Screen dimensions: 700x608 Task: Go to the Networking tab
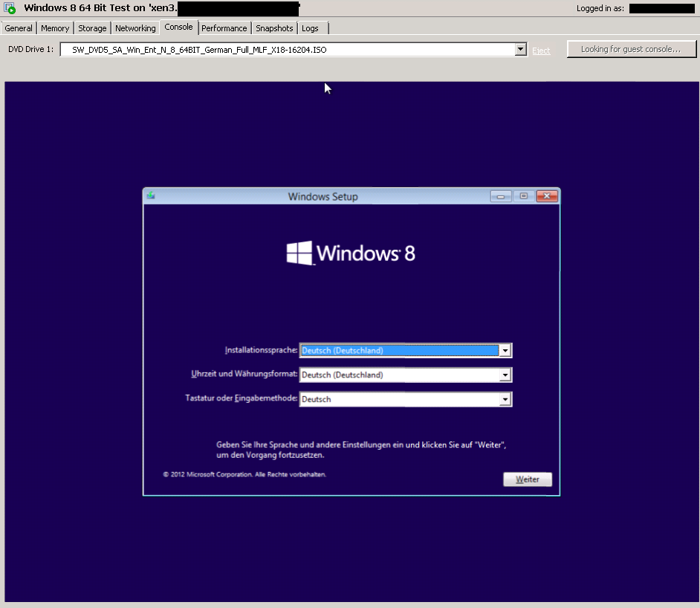[135, 28]
